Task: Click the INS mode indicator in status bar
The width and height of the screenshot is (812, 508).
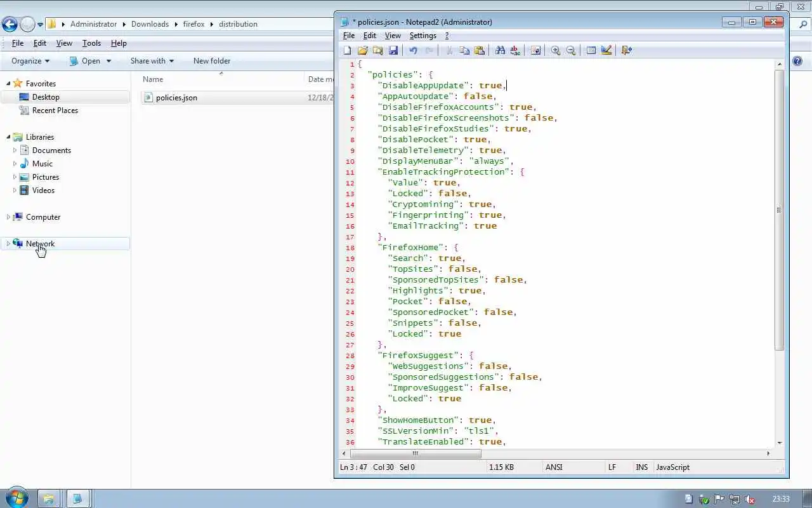Action: [x=642, y=467]
